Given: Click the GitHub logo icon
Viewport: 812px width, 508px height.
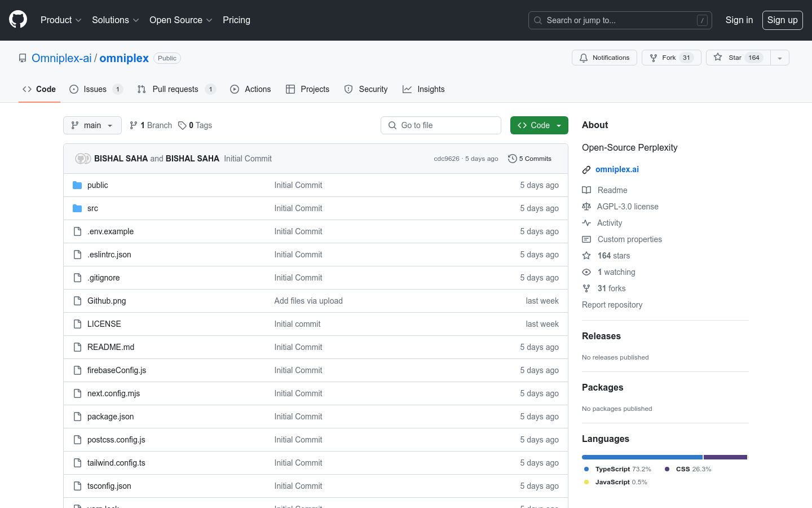Looking at the screenshot, I should point(18,20).
